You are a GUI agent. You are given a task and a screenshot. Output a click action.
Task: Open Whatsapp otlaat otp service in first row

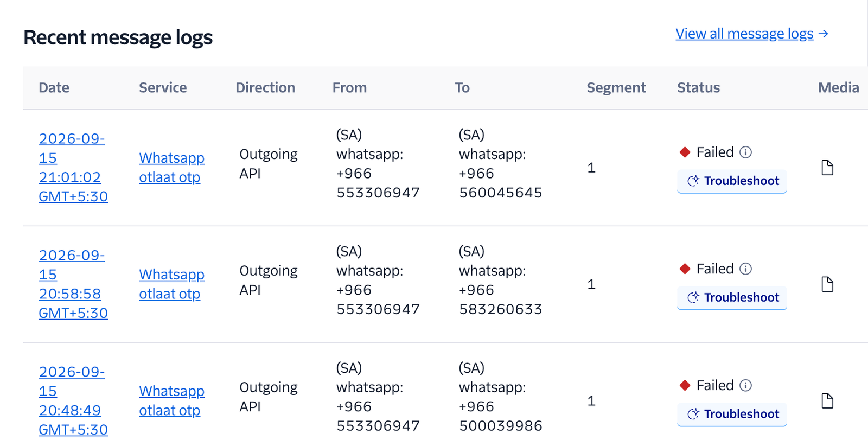171,168
